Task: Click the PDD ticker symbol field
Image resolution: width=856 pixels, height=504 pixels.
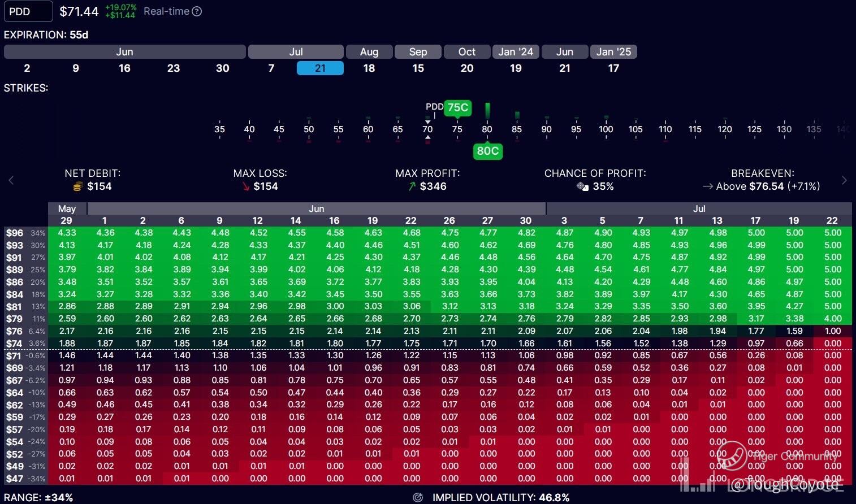Action: 27,11
